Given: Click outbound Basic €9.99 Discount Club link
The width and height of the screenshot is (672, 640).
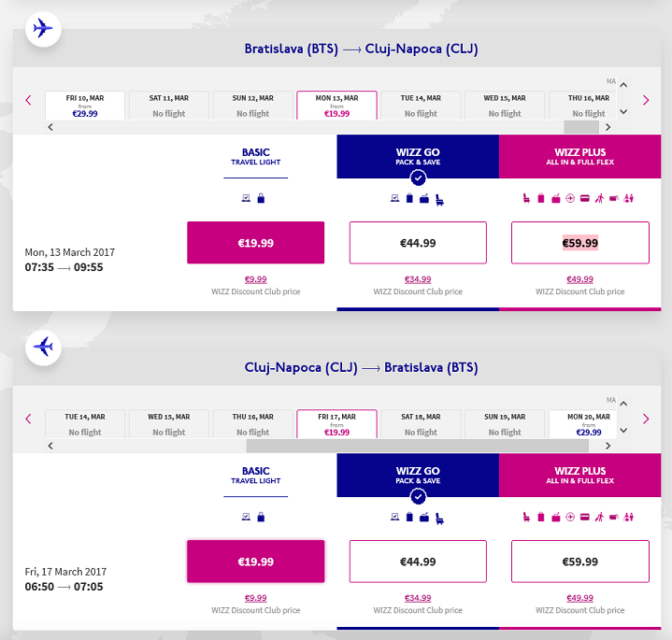Looking at the screenshot, I should 256,279.
